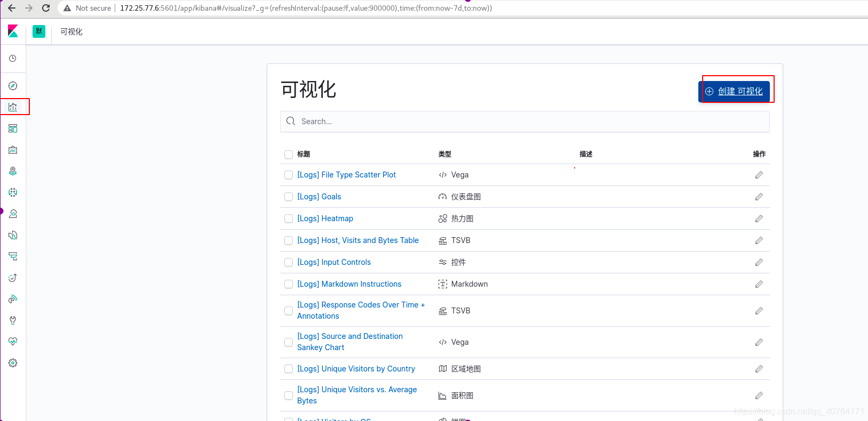Edit [Logs] Markdown Instructions pencil icon

tap(759, 284)
